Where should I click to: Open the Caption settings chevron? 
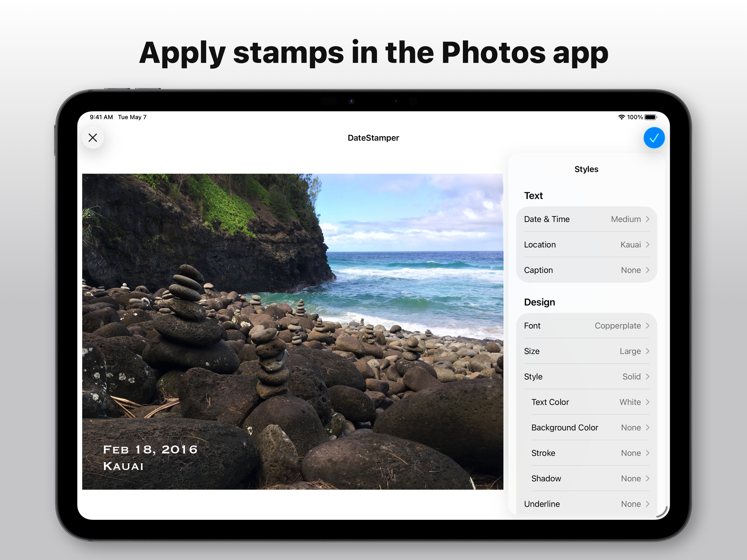click(586, 270)
